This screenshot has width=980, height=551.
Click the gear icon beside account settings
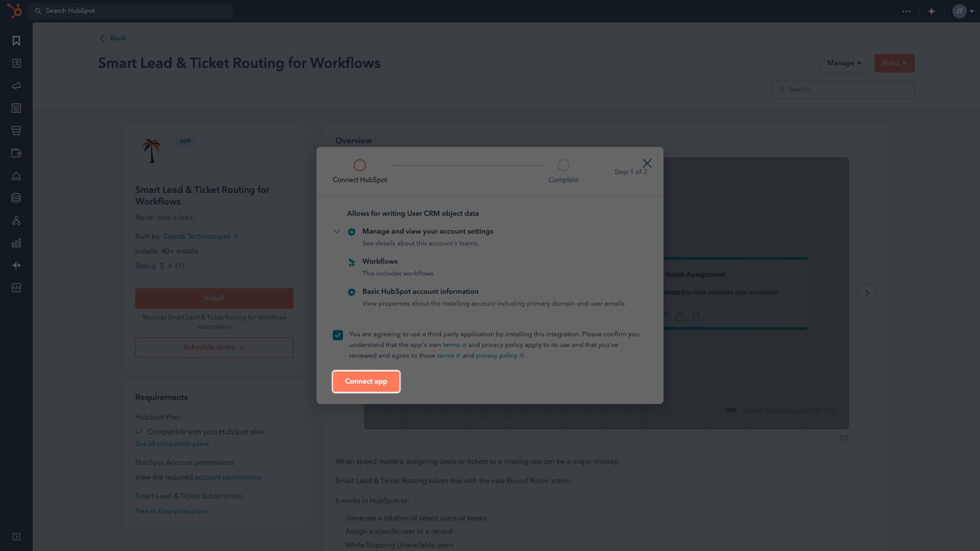coord(352,232)
